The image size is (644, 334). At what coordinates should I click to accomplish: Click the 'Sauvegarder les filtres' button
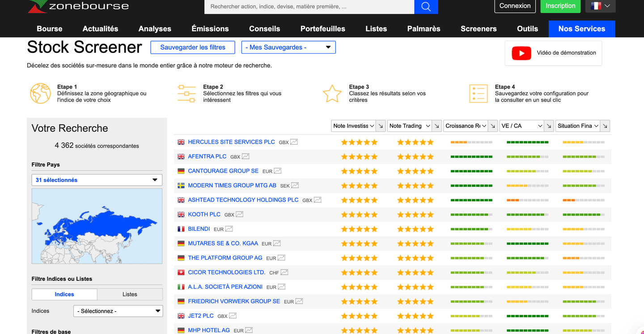(x=192, y=47)
